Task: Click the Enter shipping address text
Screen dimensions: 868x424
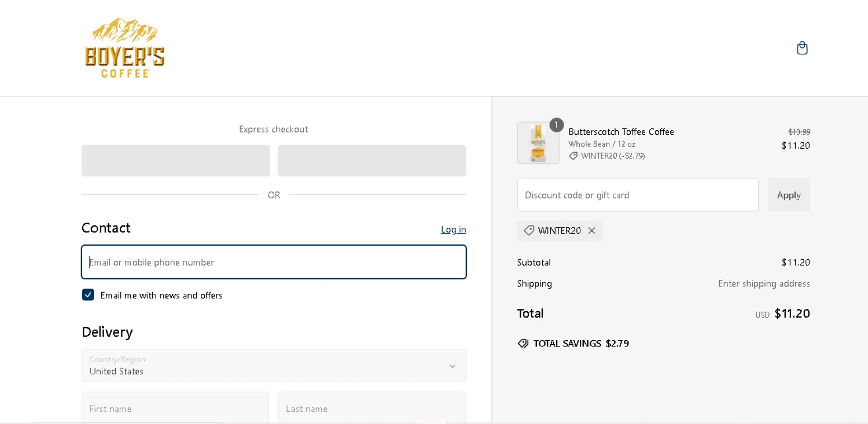Action: 764,283
